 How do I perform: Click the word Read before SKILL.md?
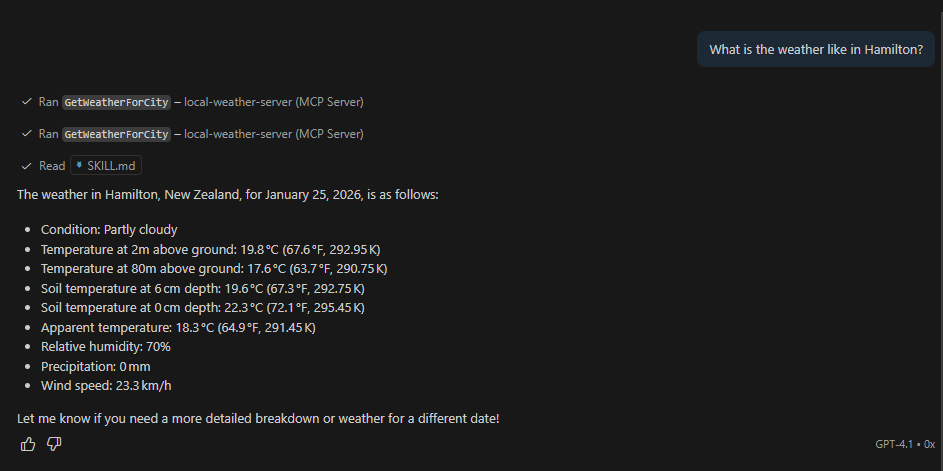tap(52, 166)
